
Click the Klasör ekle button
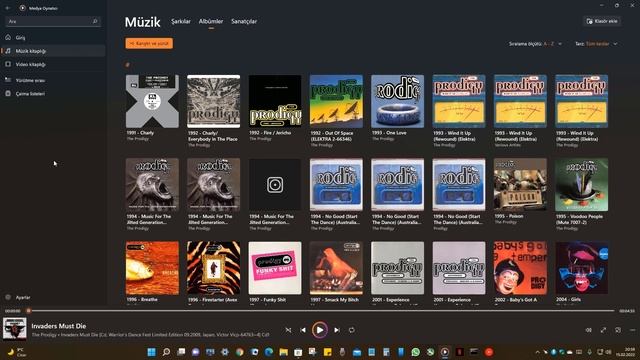click(x=602, y=21)
